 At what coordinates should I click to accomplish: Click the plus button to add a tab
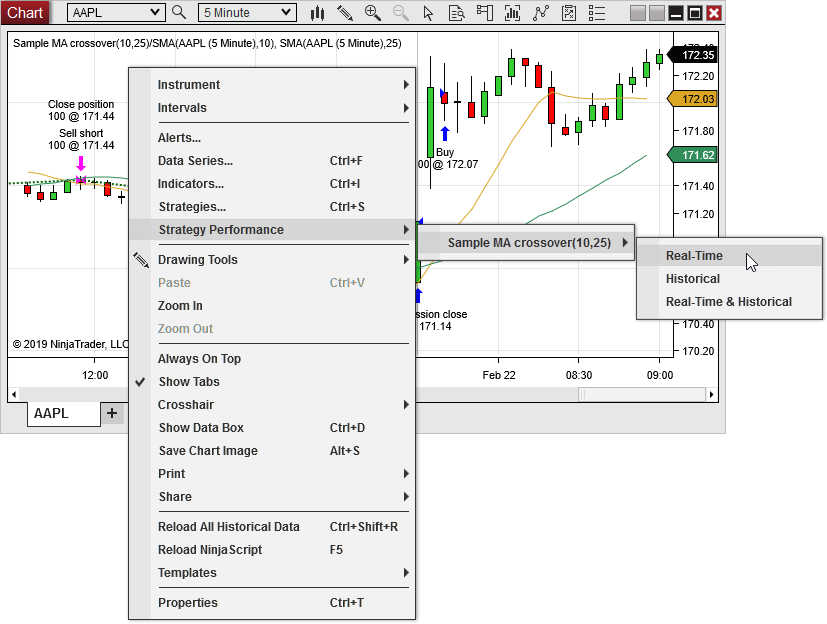click(111, 413)
